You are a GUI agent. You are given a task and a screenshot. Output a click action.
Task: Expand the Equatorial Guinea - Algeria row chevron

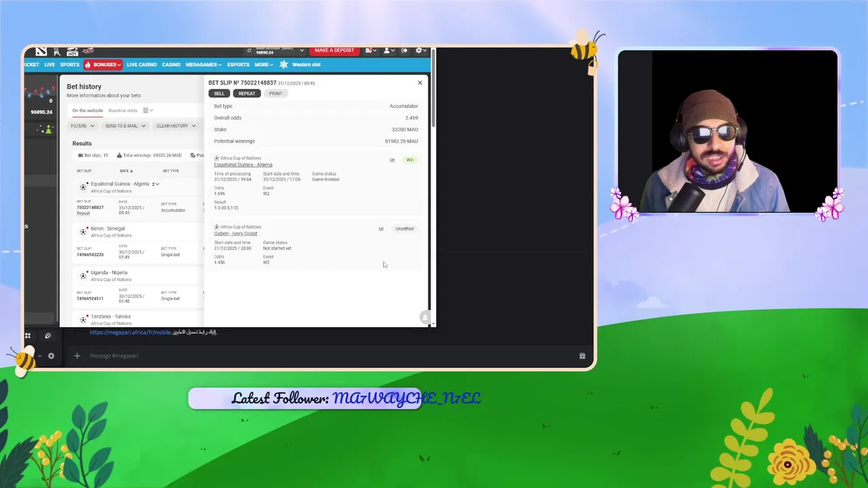[157, 184]
